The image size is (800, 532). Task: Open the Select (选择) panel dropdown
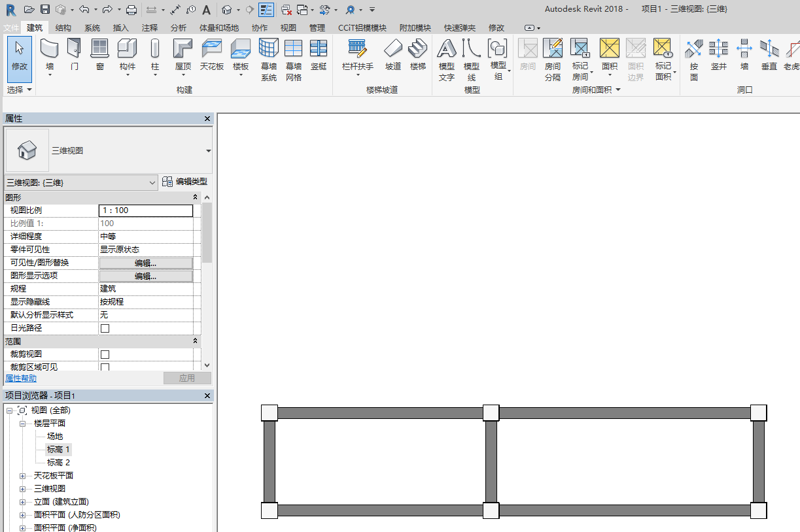point(20,90)
